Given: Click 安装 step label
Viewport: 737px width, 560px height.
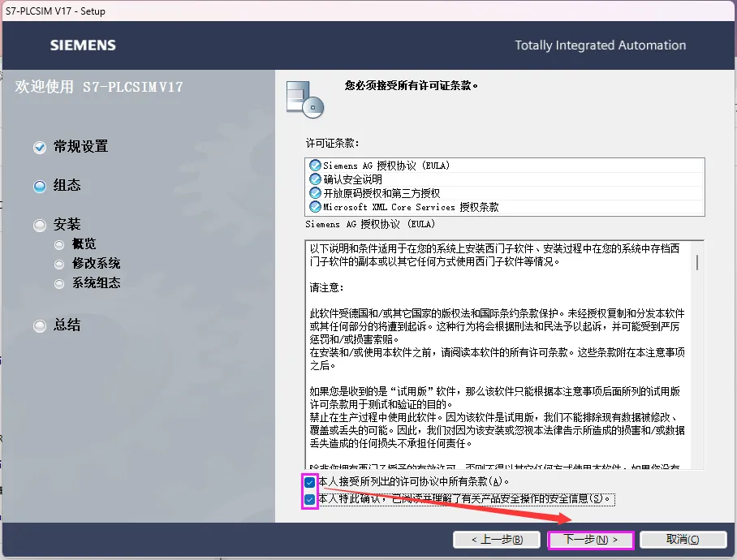Looking at the screenshot, I should (x=67, y=224).
